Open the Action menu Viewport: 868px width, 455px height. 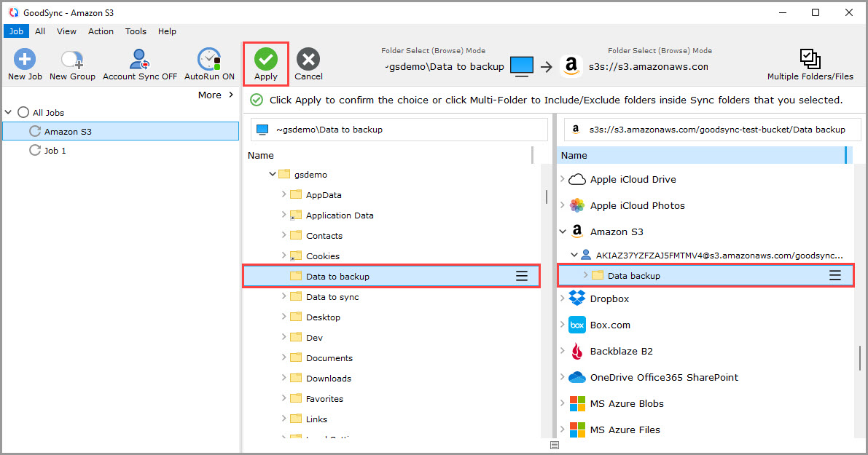101,31
